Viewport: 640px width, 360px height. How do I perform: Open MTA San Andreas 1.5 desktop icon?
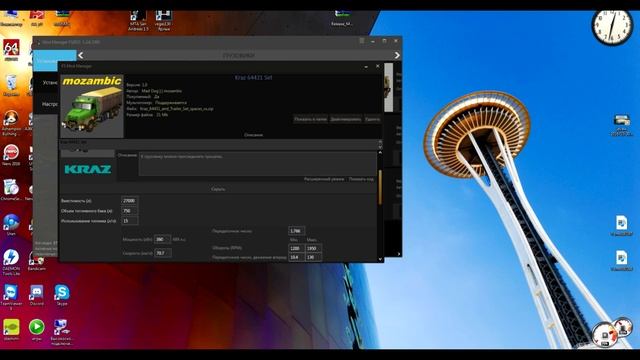point(138,21)
